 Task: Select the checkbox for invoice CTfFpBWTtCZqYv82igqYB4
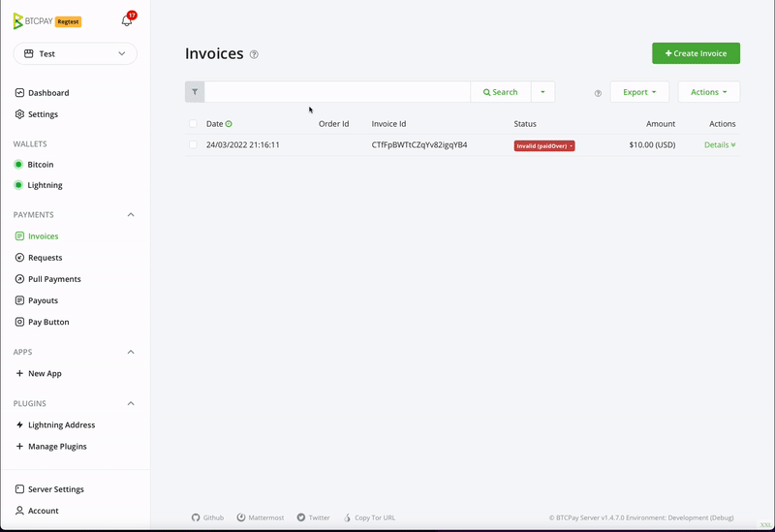pos(193,144)
